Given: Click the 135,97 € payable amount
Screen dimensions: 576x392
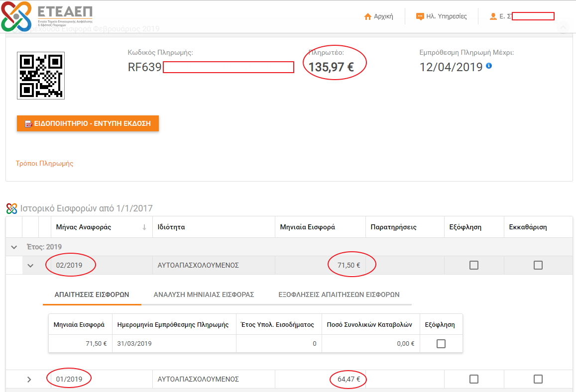Looking at the screenshot, I should coord(331,67).
